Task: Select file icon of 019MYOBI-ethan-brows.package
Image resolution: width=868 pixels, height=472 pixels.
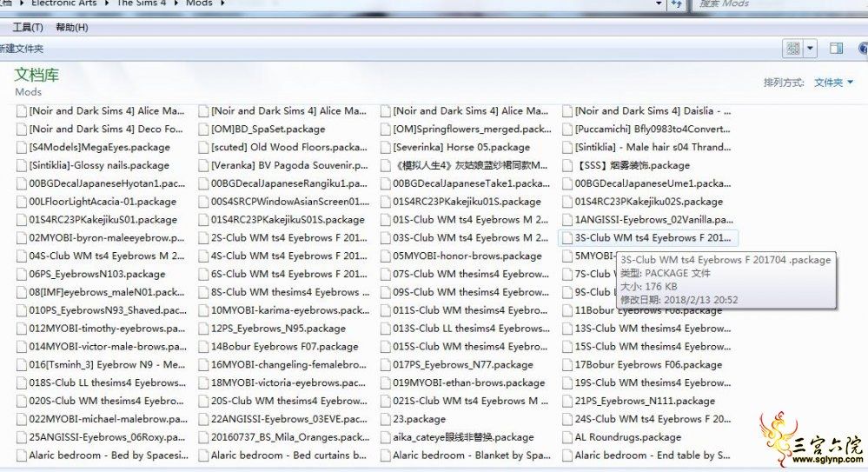Action: (x=386, y=382)
